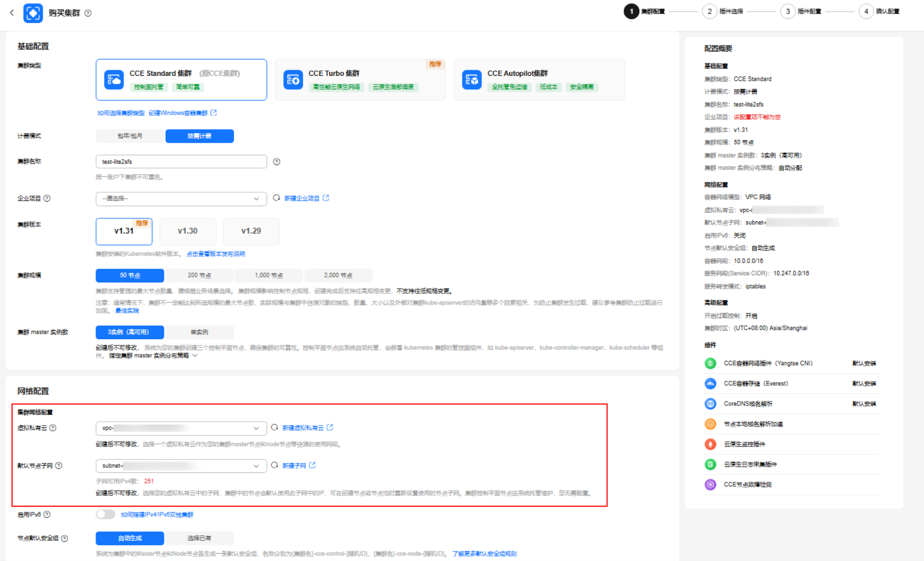Click the blue cluster logo beside 购买集群
This screenshot has width=924, height=561.
33,13
